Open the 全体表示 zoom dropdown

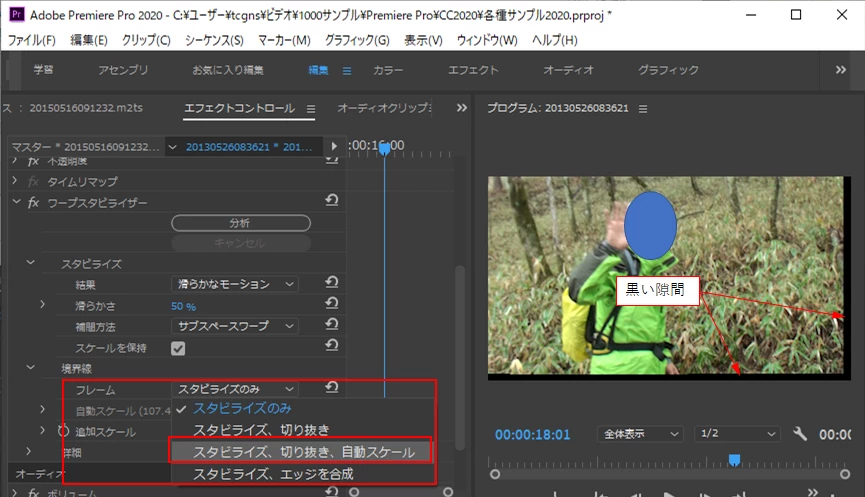pyautogui.click(x=640, y=434)
